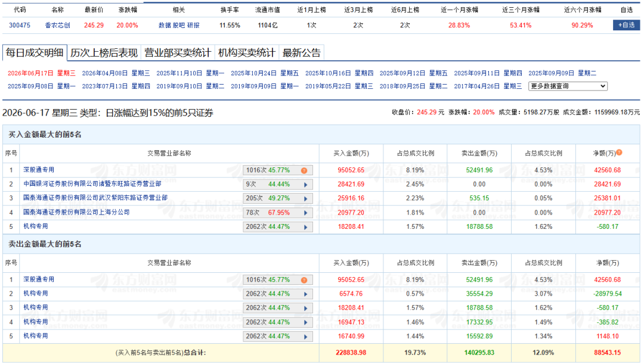This screenshot has width=644, height=364.
Task: Open 中国银河证券股份有限公司诸暨东旺路证券营业部 link
Action: (x=92, y=183)
